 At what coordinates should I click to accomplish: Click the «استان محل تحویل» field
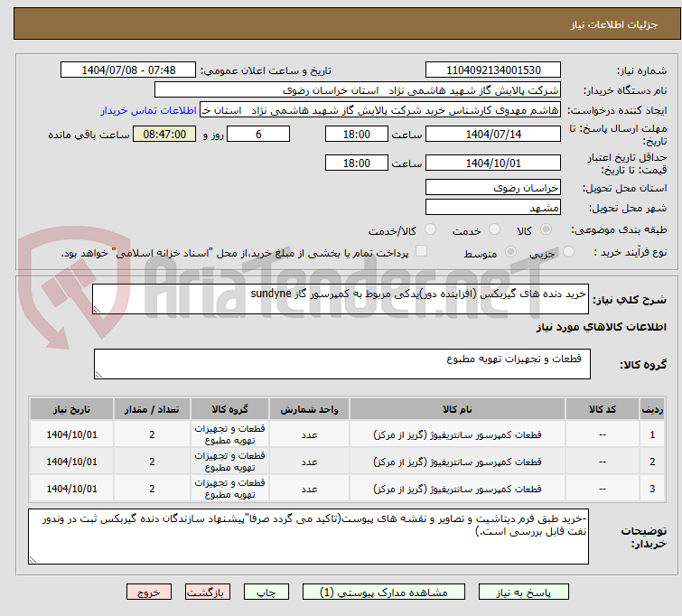[x=492, y=188]
